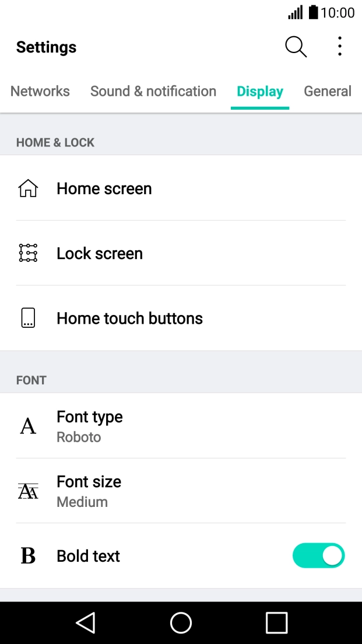Switch to the Sound & notification tab
The height and width of the screenshot is (644, 362).
tap(153, 91)
